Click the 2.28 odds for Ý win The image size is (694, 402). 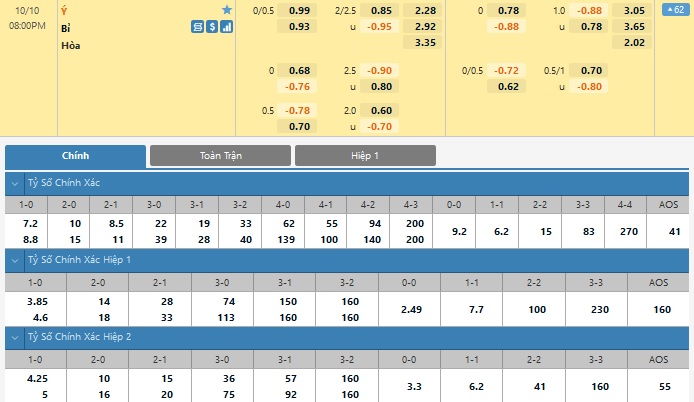[425, 10]
